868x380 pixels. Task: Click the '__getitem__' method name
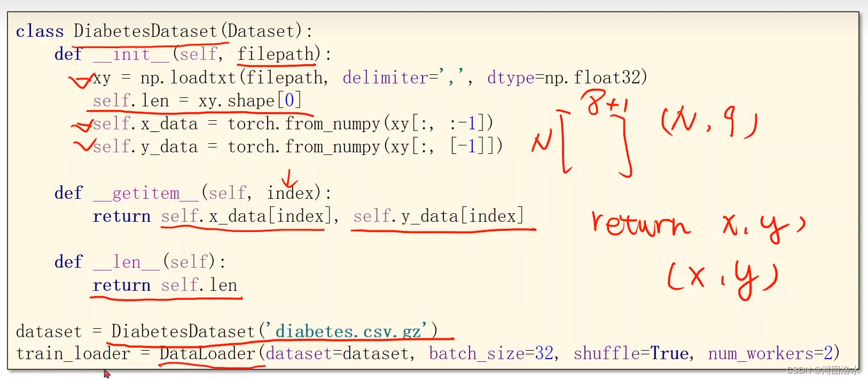146,193
